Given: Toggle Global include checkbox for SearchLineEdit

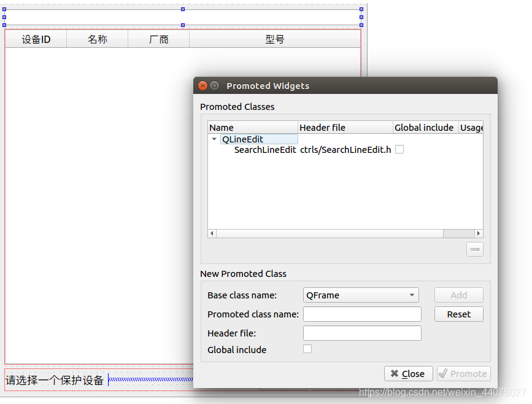Looking at the screenshot, I should click(x=399, y=149).
